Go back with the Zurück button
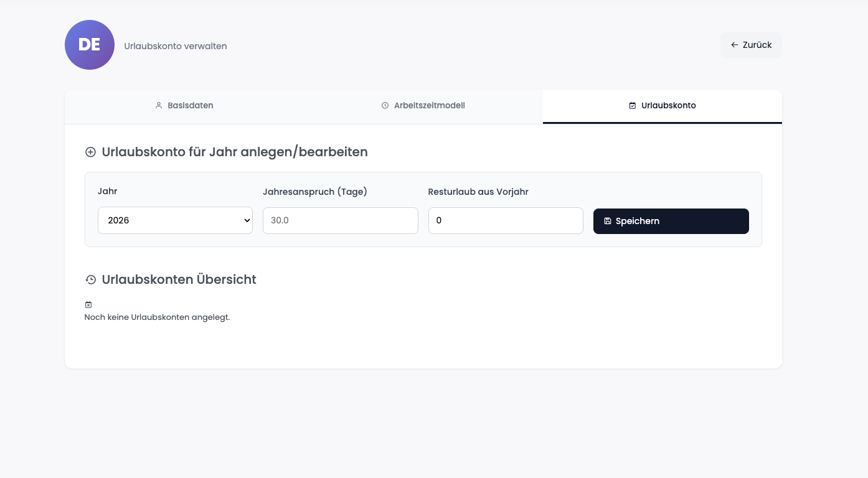This screenshot has height=478, width=868. click(751, 45)
